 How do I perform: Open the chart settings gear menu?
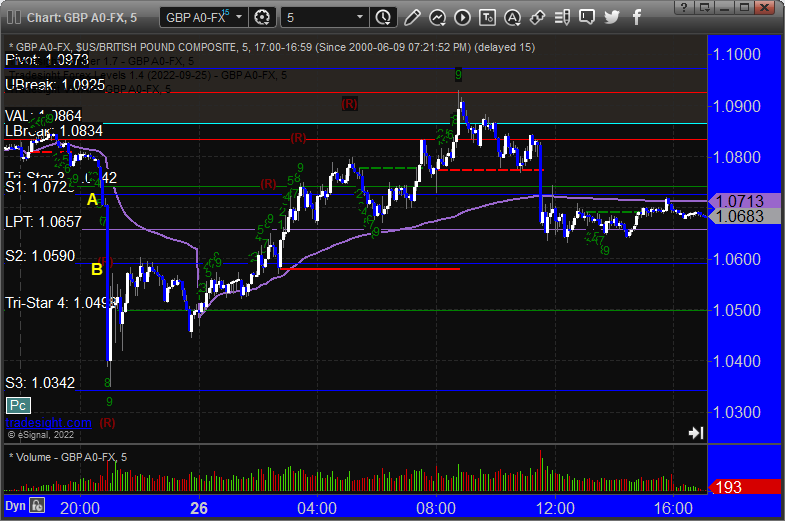[x=262, y=18]
